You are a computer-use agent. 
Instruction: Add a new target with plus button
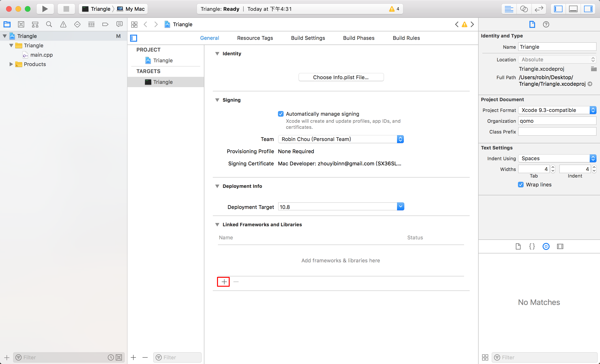click(133, 357)
